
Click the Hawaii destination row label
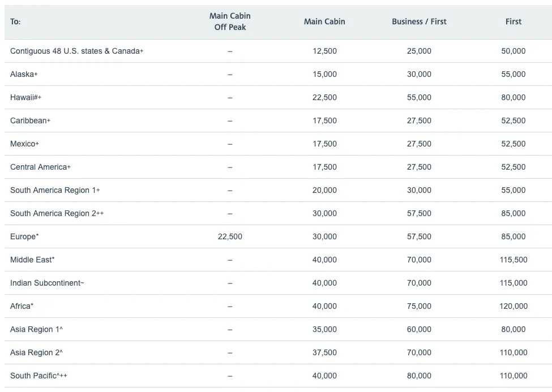tap(25, 97)
